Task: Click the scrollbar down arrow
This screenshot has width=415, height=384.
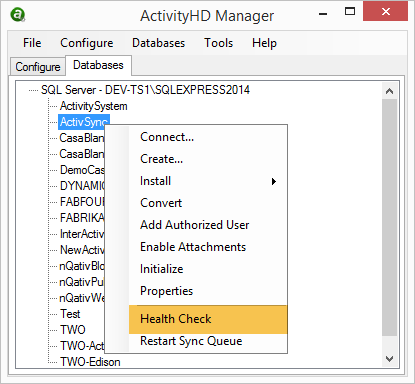Action: 389,359
